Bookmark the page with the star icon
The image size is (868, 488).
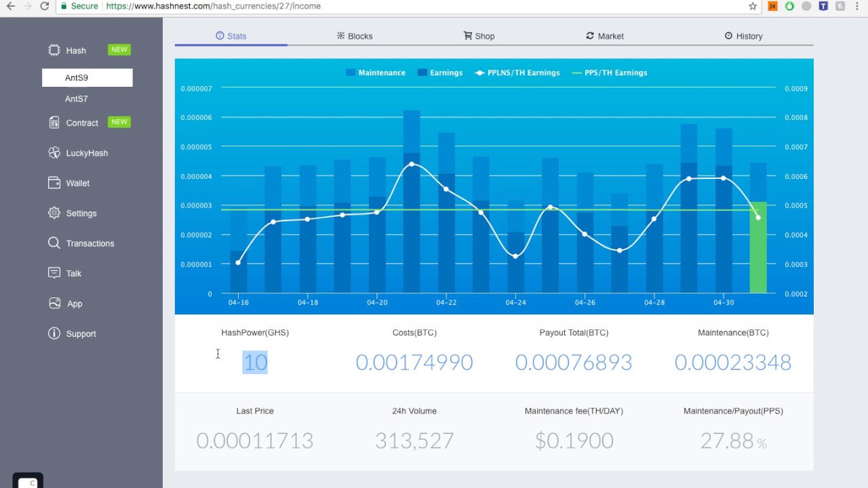753,6
